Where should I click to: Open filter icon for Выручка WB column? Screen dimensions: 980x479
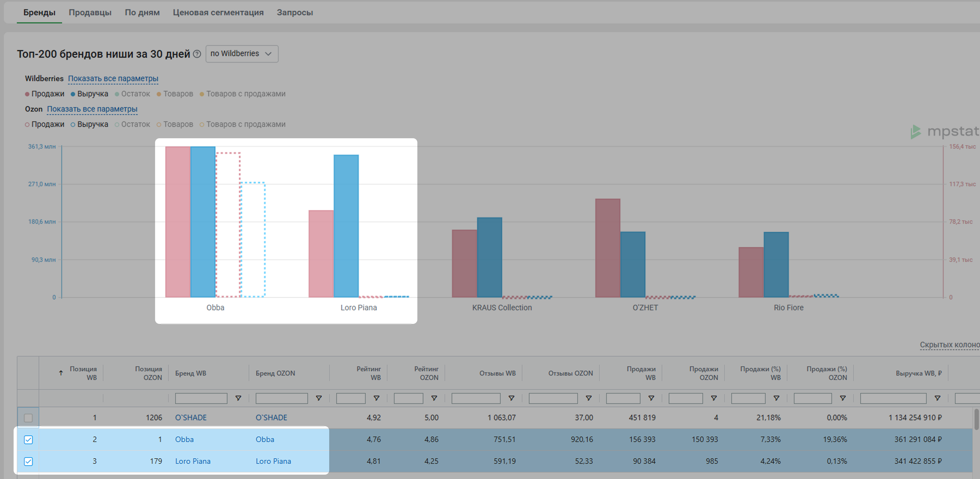pos(937,398)
